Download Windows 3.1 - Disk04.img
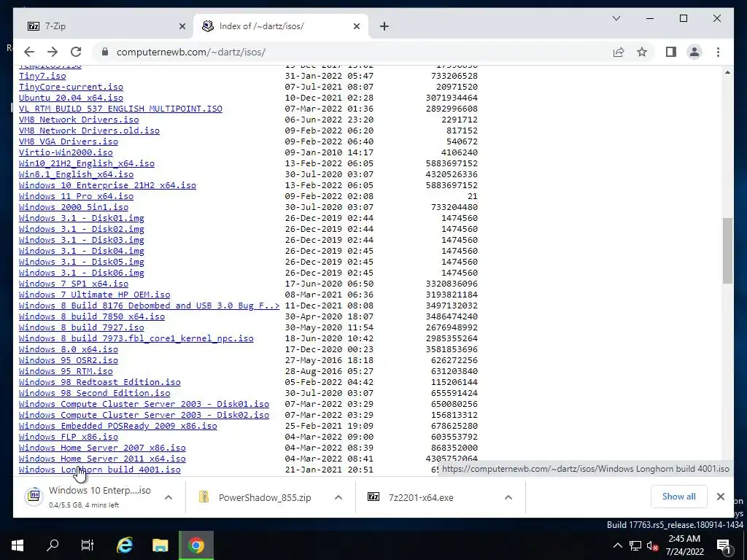747x560 pixels. coord(82,251)
